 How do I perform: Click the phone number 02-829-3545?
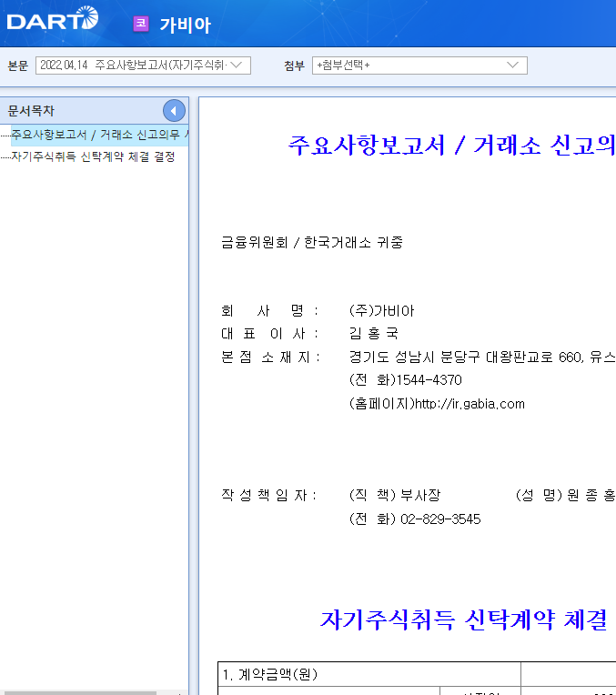coord(440,519)
